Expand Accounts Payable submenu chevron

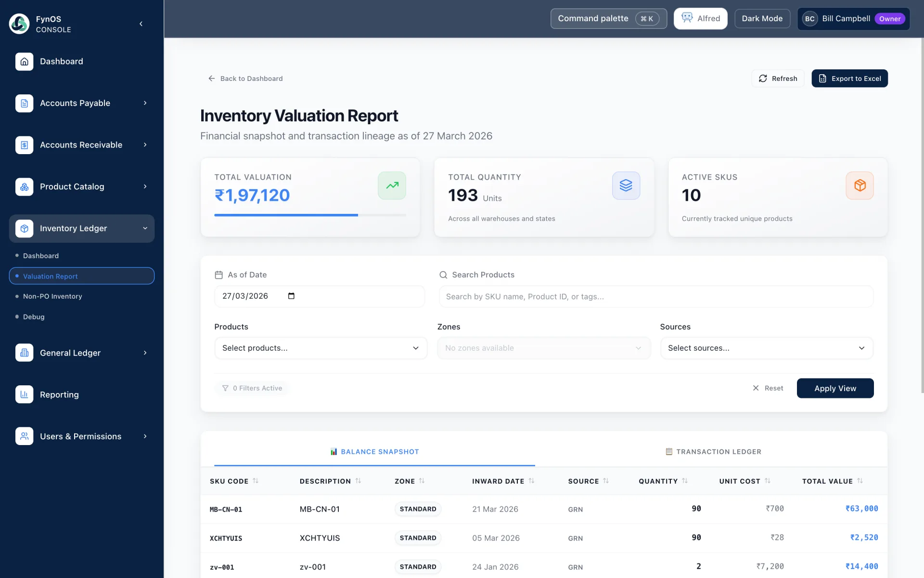point(145,103)
